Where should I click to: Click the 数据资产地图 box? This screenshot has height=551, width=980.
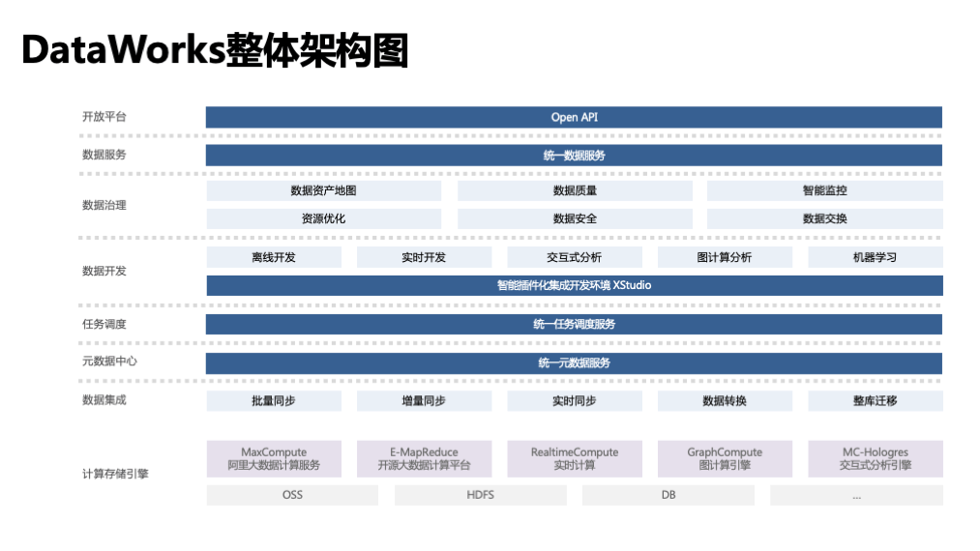323,191
